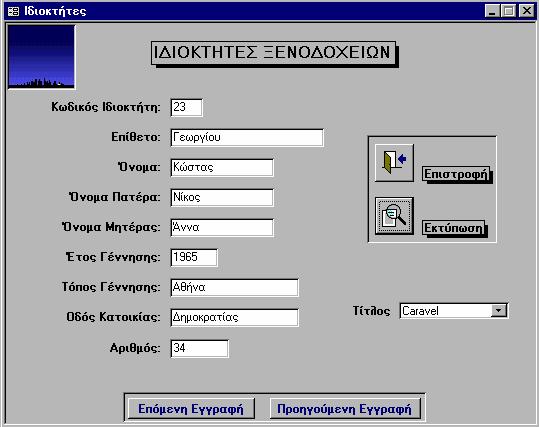Click the Εκτύπωση label
Image resolution: width=539 pixels, height=427 pixels.
tap(453, 228)
